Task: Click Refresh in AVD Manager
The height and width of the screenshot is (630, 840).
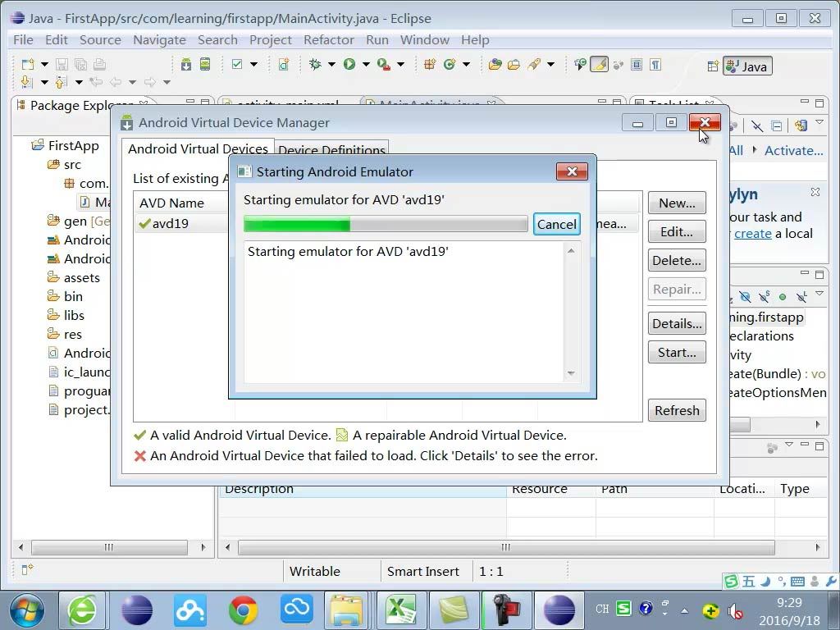Action: click(677, 410)
